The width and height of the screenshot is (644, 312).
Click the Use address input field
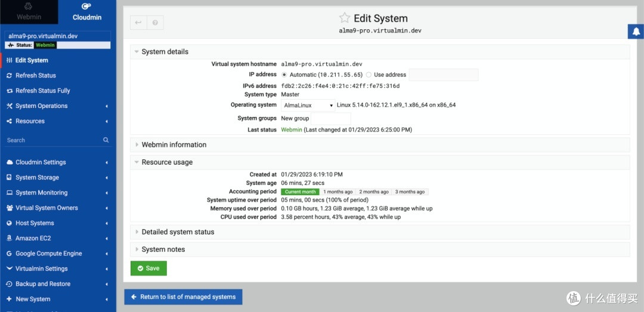point(444,75)
